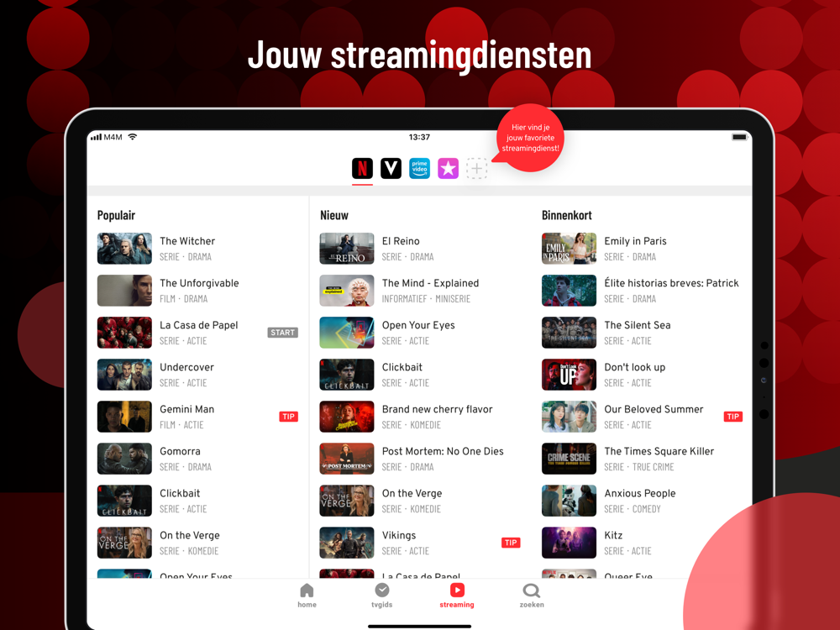Open The Witcher thumbnail
Image resolution: width=840 pixels, height=630 pixels.
click(124, 249)
